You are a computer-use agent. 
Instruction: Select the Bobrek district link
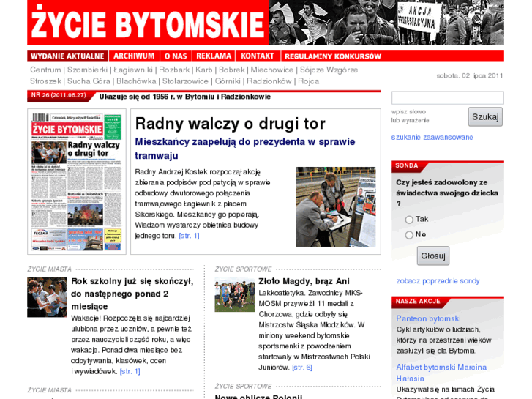[232, 70]
